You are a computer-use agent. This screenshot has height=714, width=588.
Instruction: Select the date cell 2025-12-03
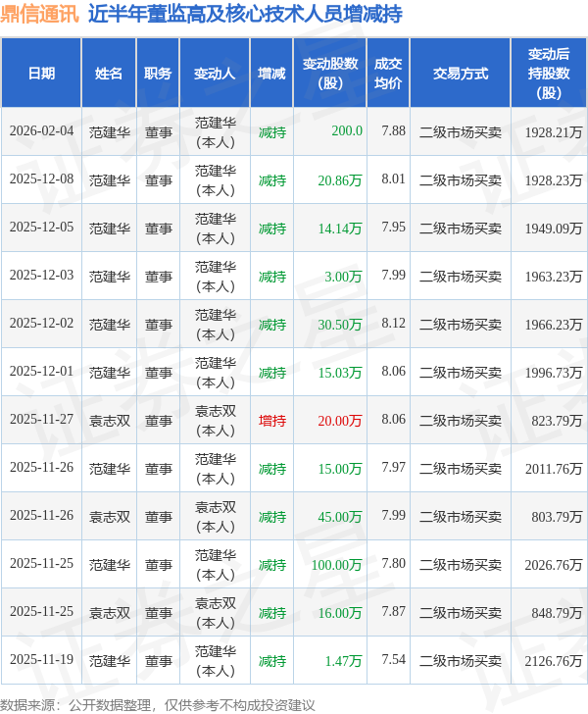click(41, 275)
